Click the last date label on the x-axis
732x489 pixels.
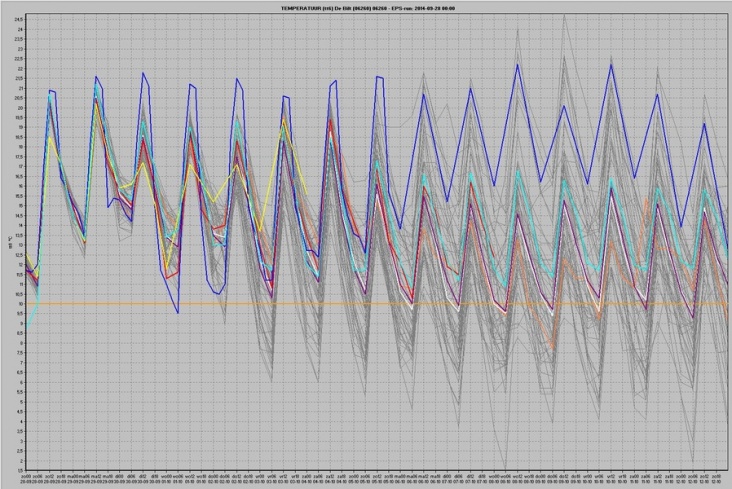point(716,479)
